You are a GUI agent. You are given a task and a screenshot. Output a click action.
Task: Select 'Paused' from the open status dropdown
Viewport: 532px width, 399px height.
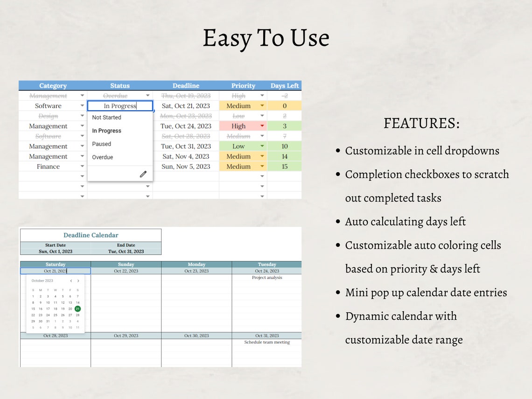102,144
